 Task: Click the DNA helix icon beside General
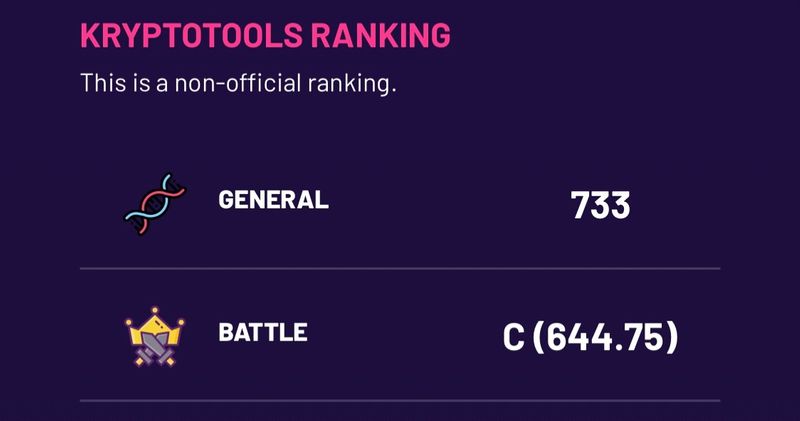(155, 204)
